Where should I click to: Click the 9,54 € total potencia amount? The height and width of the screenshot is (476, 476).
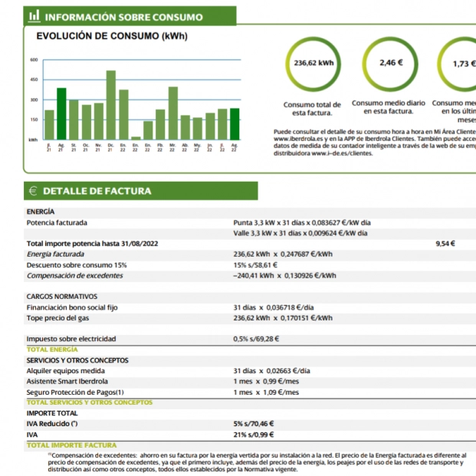pyautogui.click(x=445, y=244)
